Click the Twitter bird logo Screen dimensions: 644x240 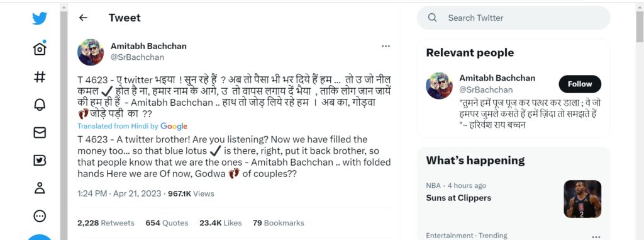coord(40,18)
